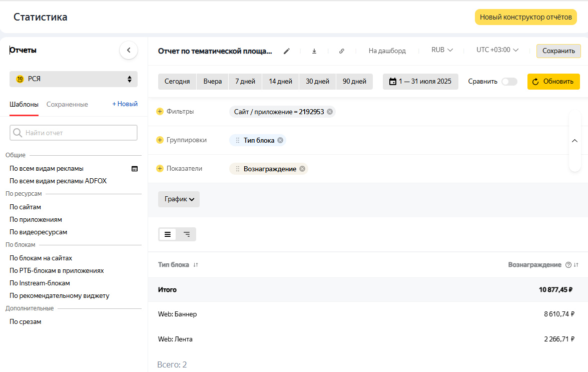Screen dimensions: 588x372
Task: Open Новый конструктор отчётов
Action: (x=525, y=17)
